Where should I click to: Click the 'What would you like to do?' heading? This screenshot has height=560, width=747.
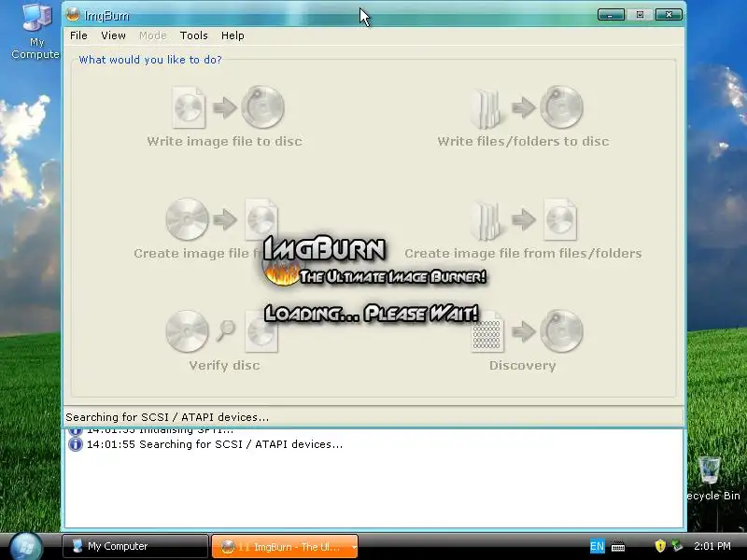pyautogui.click(x=150, y=60)
